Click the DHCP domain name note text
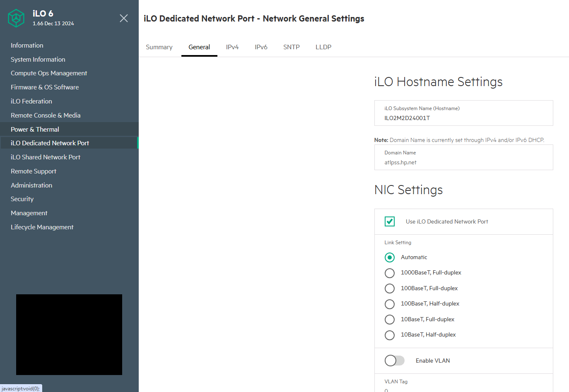This screenshot has width=569, height=392. [x=459, y=140]
